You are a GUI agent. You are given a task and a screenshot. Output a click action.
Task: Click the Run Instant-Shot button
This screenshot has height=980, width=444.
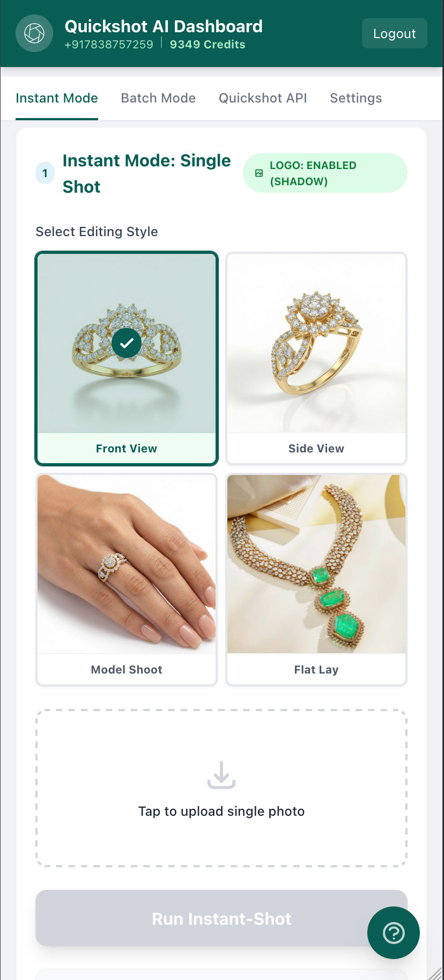pos(221,918)
